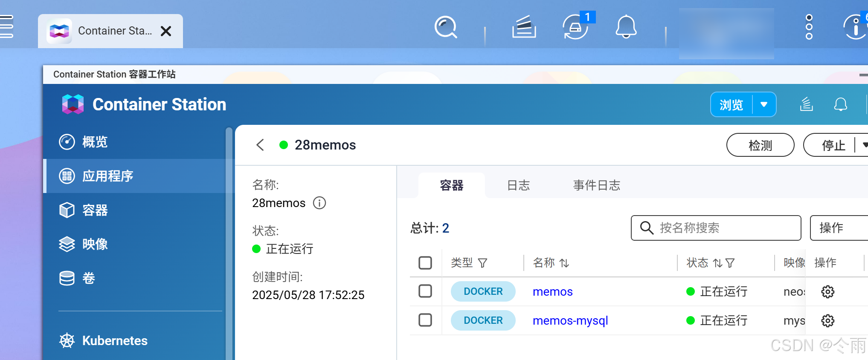Open the gear settings for memos-mysql row
This screenshot has width=868, height=360.
[828, 321]
